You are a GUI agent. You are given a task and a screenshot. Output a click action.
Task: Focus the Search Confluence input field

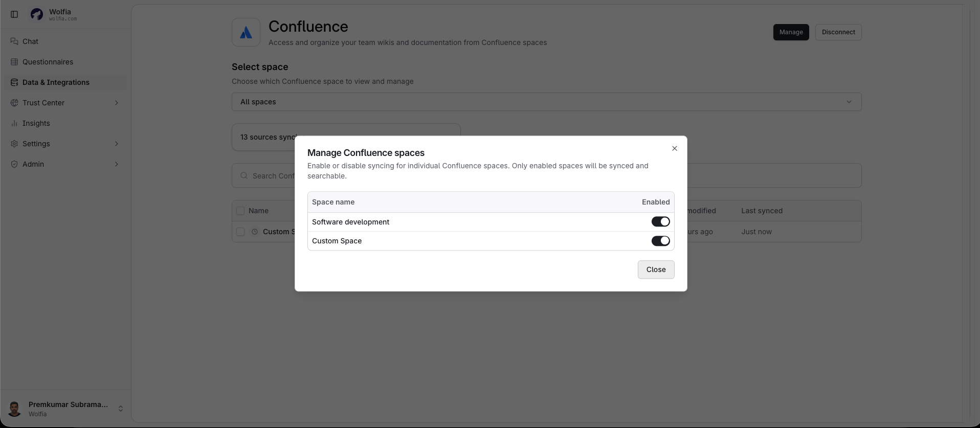click(547, 175)
